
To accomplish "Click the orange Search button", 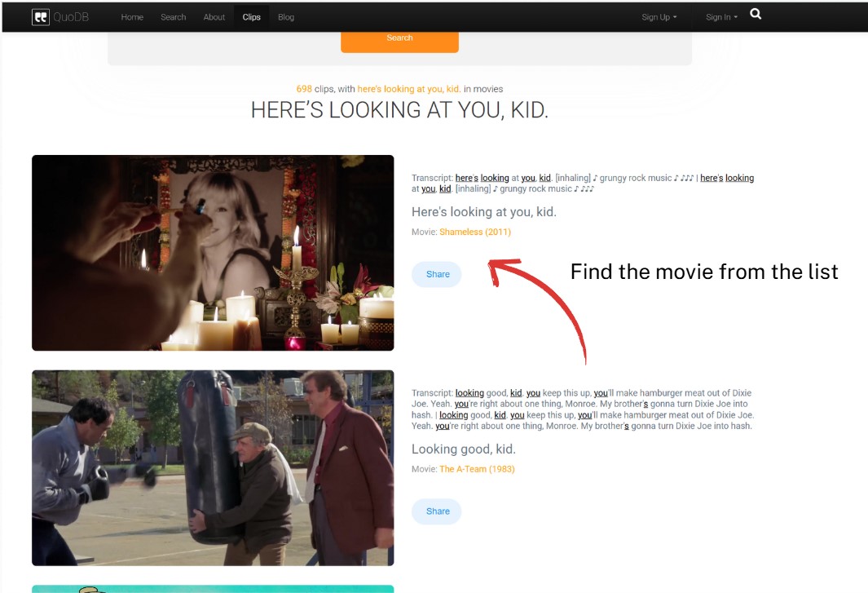I will click(x=399, y=41).
